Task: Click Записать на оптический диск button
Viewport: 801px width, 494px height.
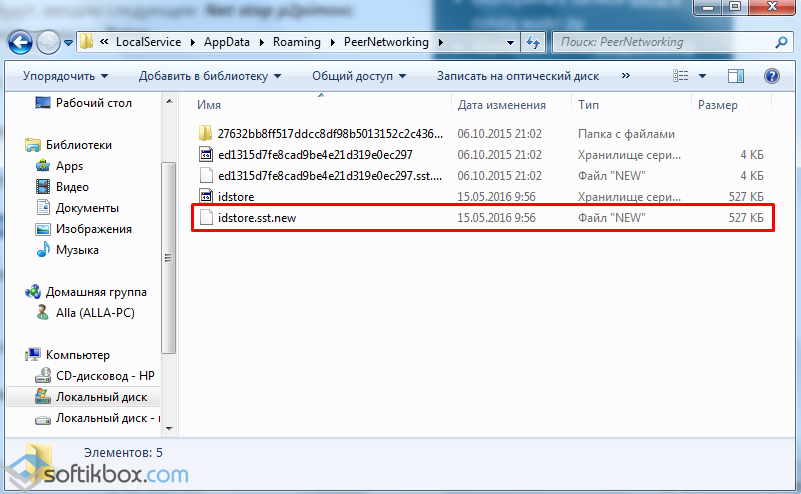Action: [x=516, y=76]
